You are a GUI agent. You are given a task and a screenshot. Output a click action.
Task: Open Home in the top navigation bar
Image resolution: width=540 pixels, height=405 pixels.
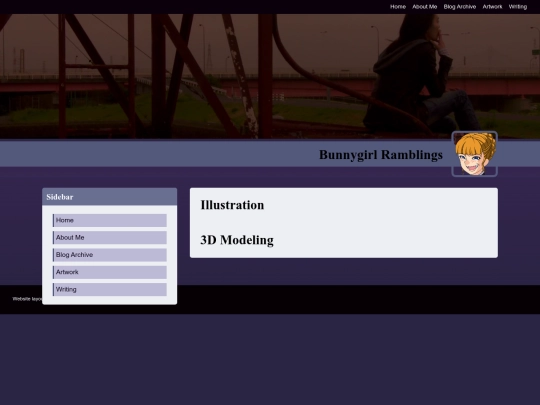point(398,7)
